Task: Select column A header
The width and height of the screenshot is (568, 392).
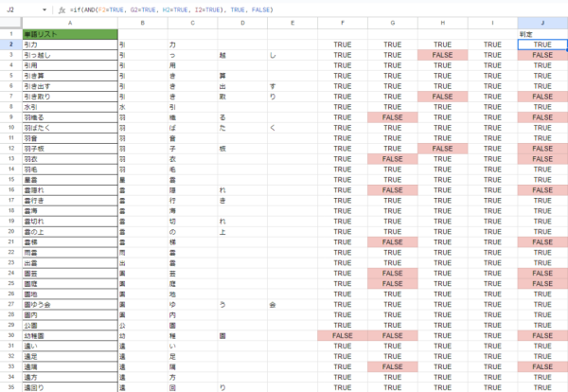Action: tap(69, 22)
